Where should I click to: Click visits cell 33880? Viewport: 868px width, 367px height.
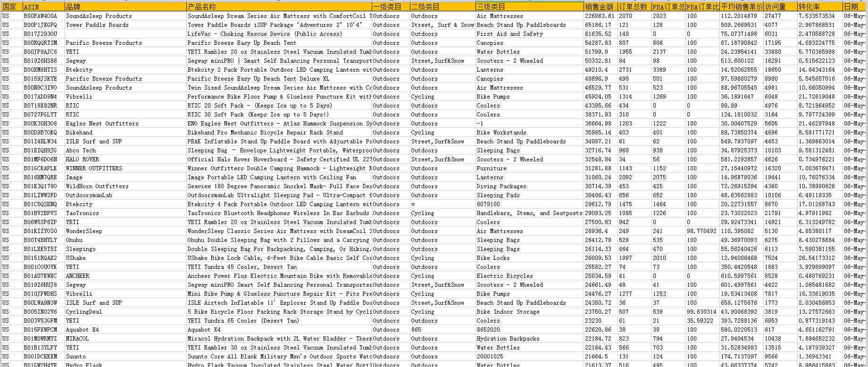pyautogui.click(x=780, y=52)
